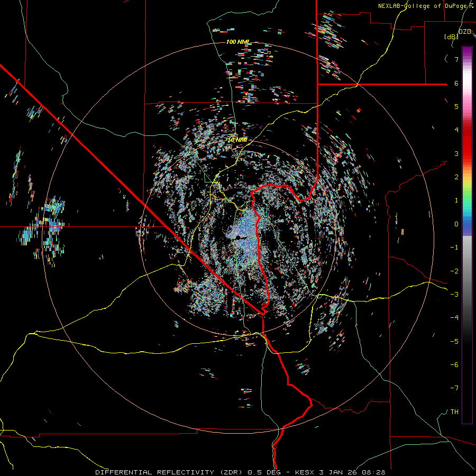476x476 pixels.
Task: Click the 1 value on color scale
Action: point(456,200)
